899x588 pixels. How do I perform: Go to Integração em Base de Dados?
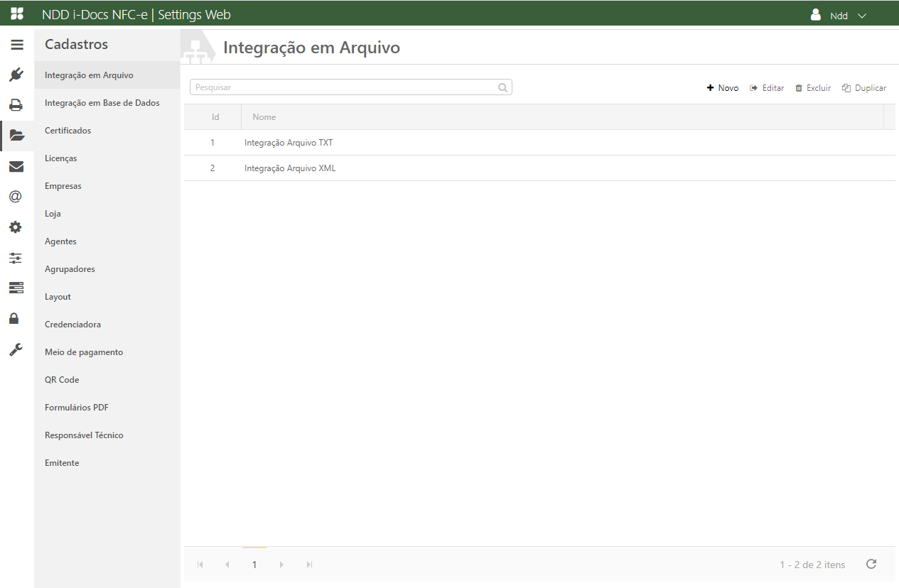click(102, 103)
